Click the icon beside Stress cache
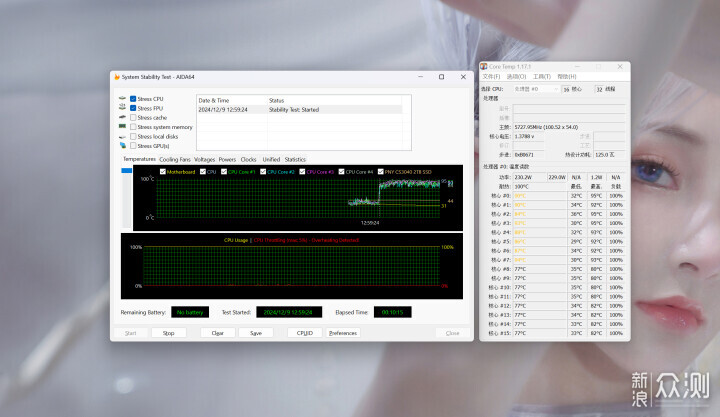Screen dimensions: 720x417 click(121, 117)
